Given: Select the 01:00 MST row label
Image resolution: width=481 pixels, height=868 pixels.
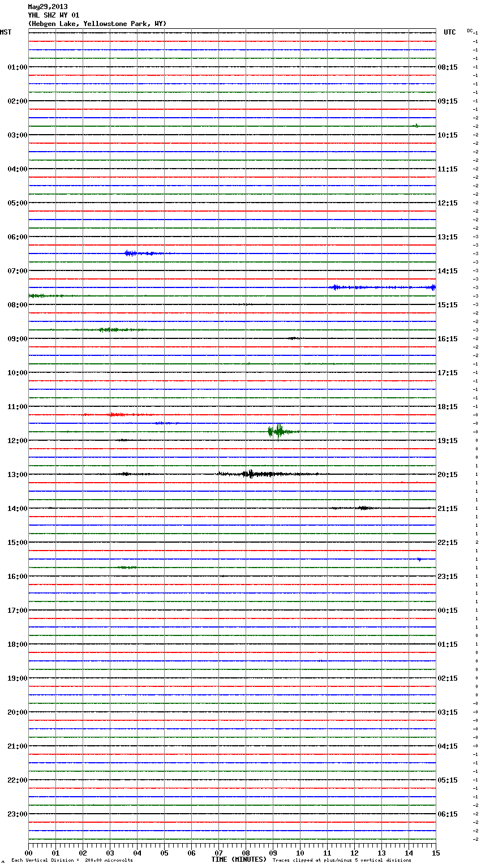Looking at the screenshot, I should tap(18, 67).
